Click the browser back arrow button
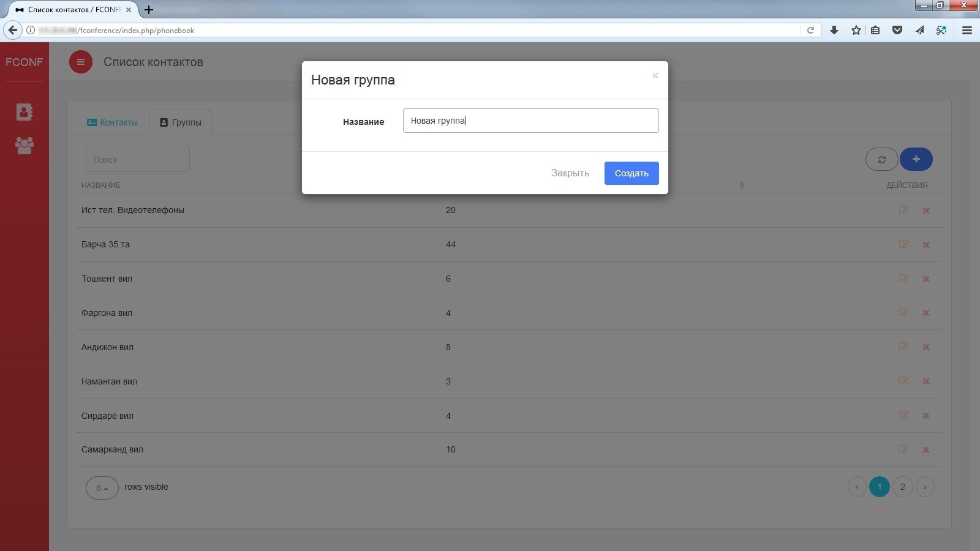980x551 pixels. click(x=12, y=30)
